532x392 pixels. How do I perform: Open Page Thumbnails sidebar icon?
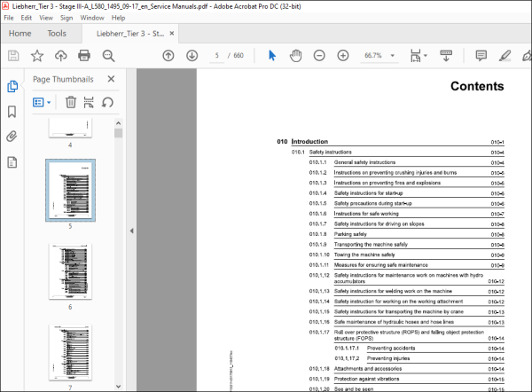tap(12, 86)
